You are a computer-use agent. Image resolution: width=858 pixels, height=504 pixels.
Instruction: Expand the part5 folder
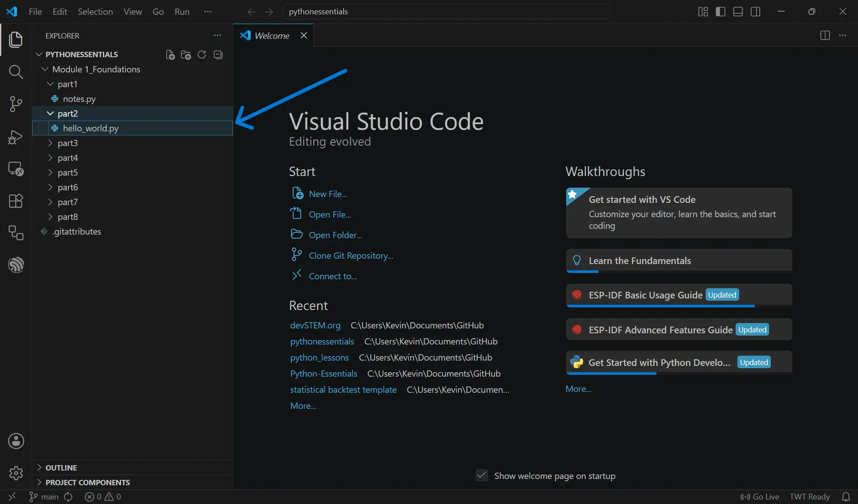tap(132, 172)
